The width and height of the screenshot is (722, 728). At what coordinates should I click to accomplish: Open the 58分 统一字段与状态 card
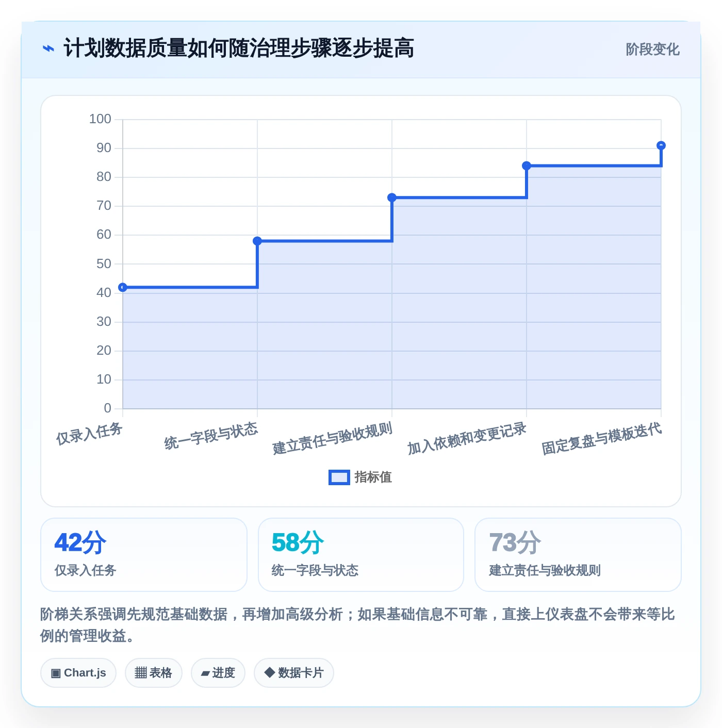[361, 555]
